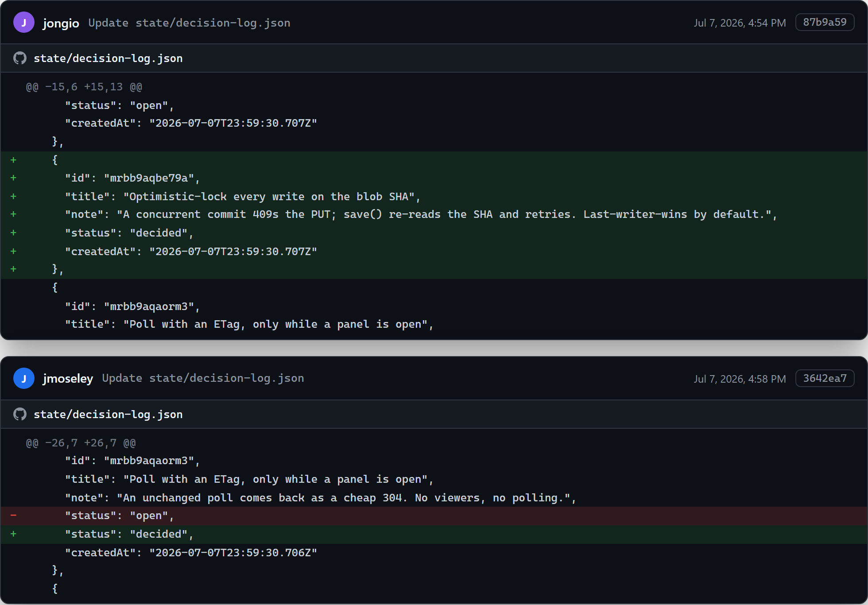Click jmoseley's blue avatar icon
Viewport: 868px width, 605px height.
(24, 379)
